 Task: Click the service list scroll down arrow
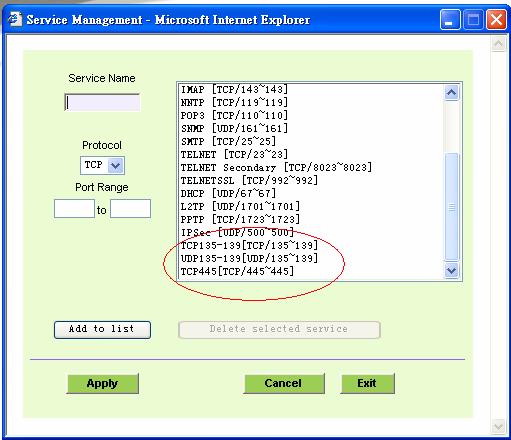click(x=451, y=270)
